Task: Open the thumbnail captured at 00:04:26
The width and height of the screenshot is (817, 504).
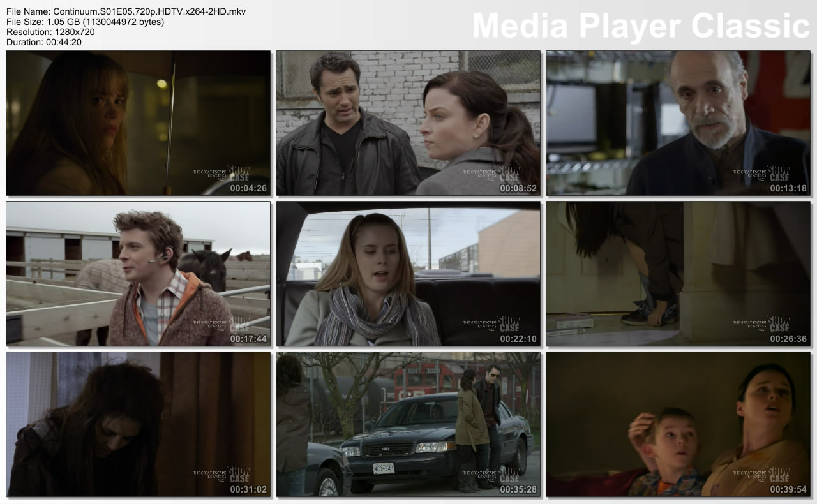Action: click(x=138, y=123)
